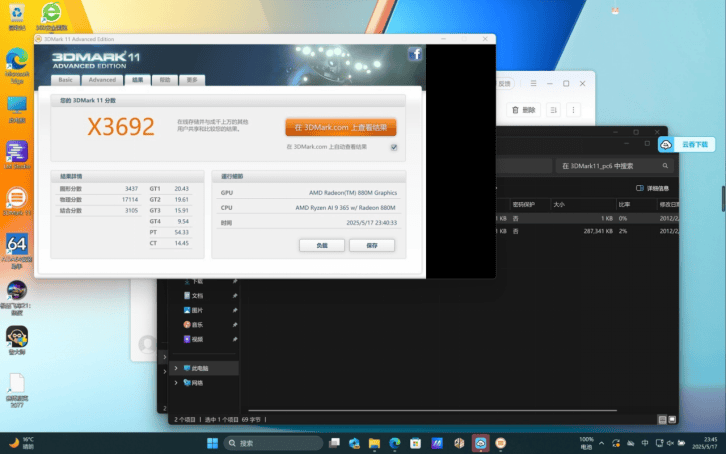Open the Basic tab in 3DMark 11

[65, 80]
